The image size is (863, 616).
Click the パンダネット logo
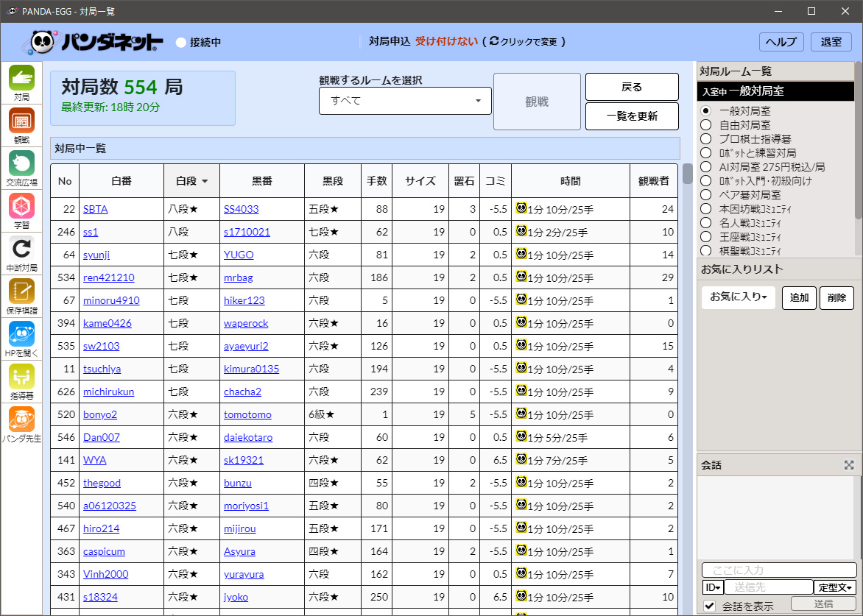point(94,42)
